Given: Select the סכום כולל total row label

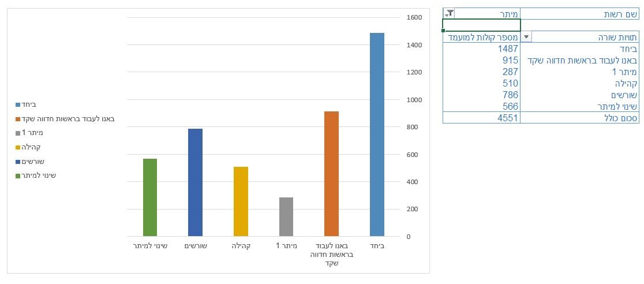Looking at the screenshot, I should tap(582, 118).
